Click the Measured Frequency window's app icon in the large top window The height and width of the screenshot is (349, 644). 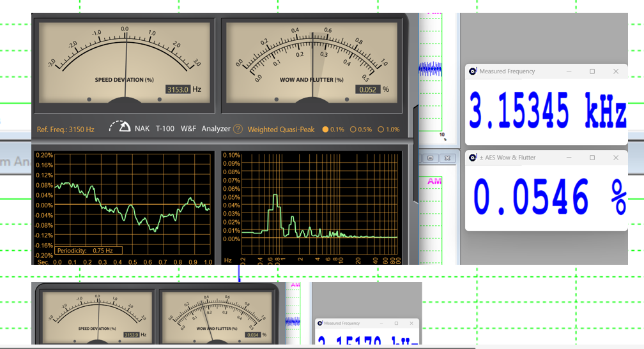[x=473, y=71]
